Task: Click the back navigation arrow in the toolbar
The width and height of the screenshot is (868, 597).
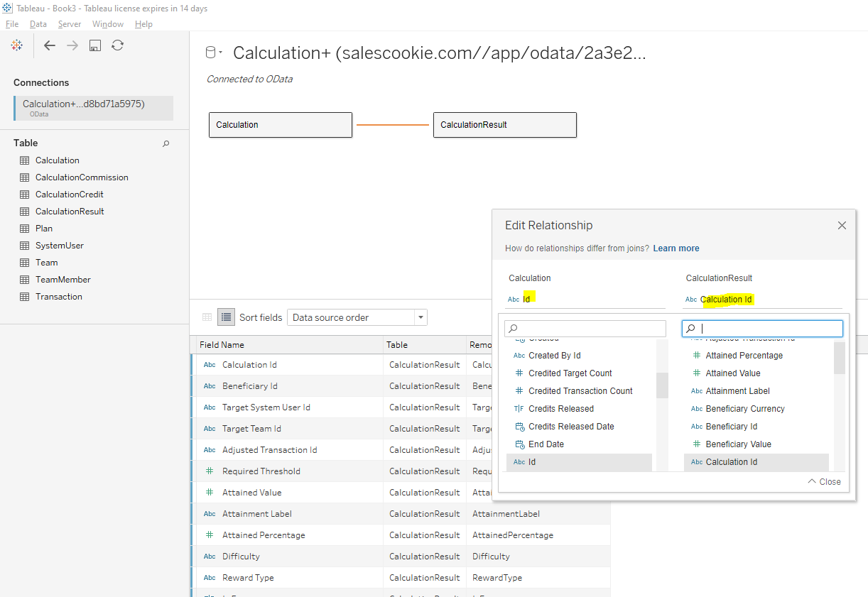Action: pos(49,45)
